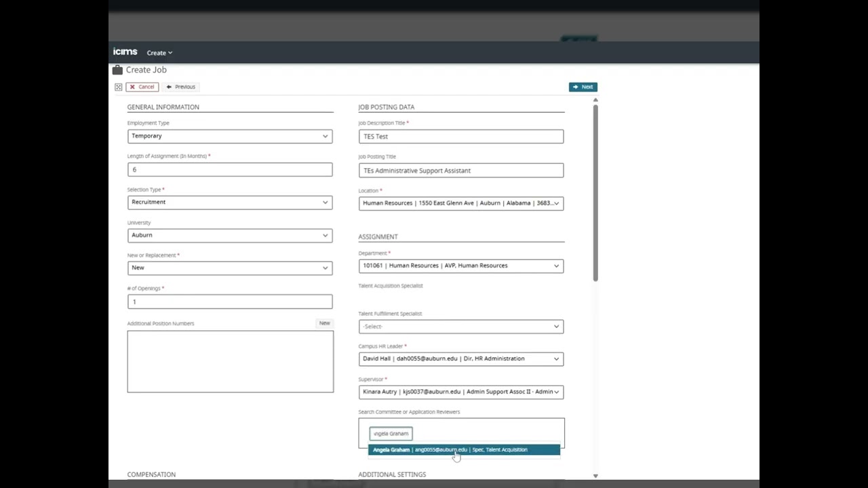Click the JOB POSTING DATA heading
Screen dimensions: 868x488
387,107
